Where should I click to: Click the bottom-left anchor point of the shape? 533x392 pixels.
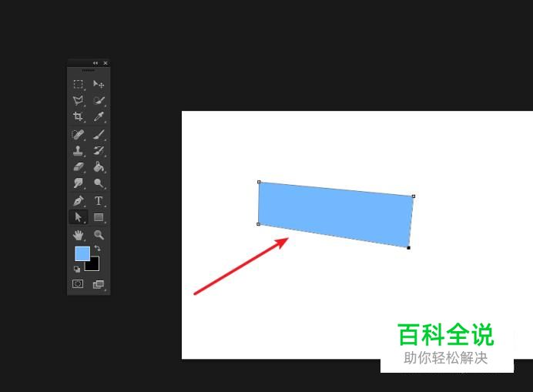click(258, 224)
